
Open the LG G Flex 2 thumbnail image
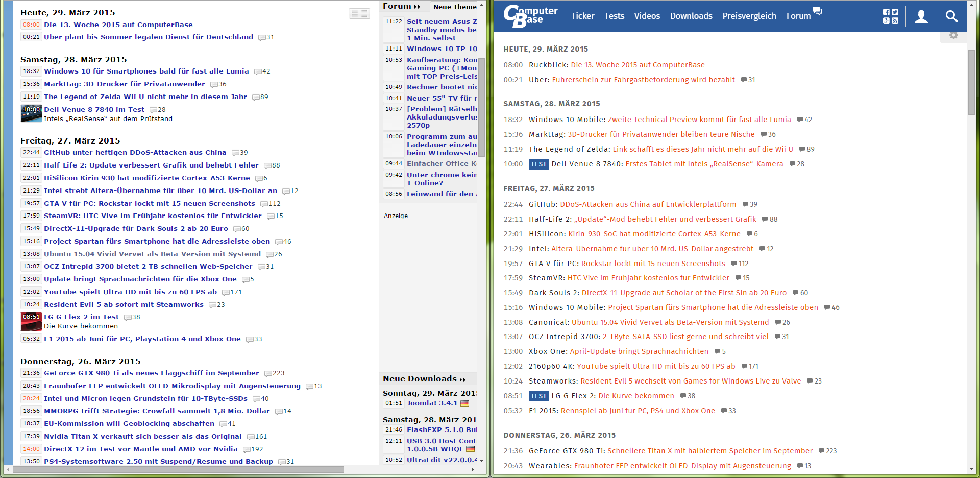(31, 321)
